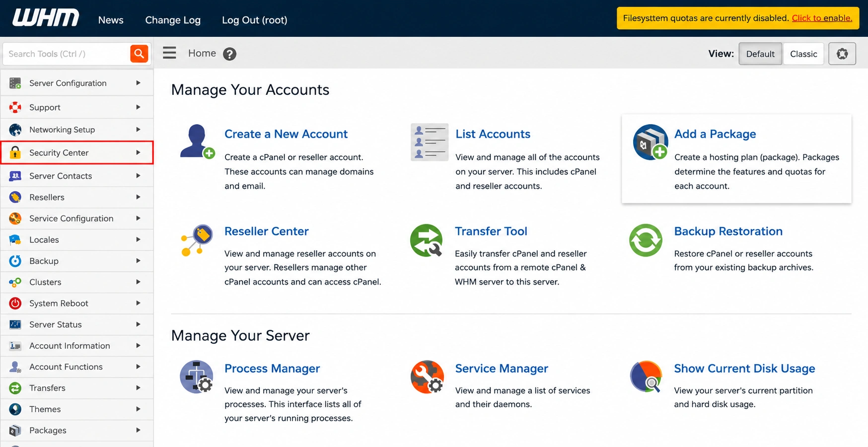Click the Server Status monitor icon

(15, 324)
